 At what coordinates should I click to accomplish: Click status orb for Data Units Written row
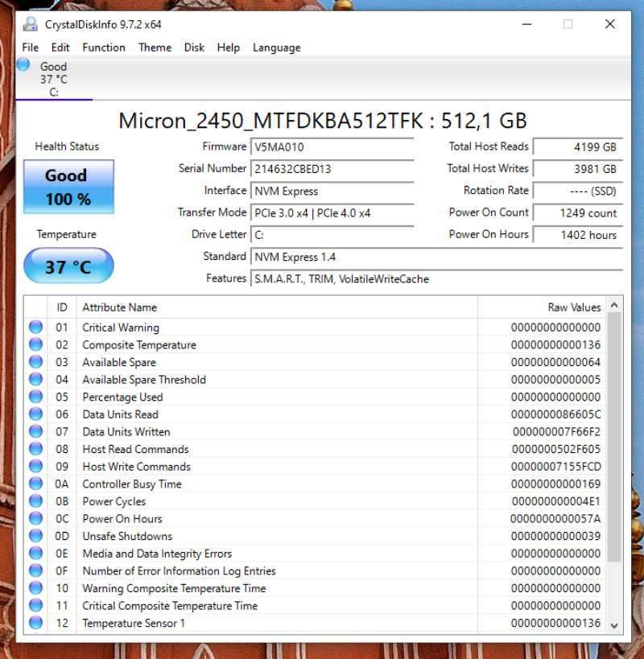pos(35,431)
